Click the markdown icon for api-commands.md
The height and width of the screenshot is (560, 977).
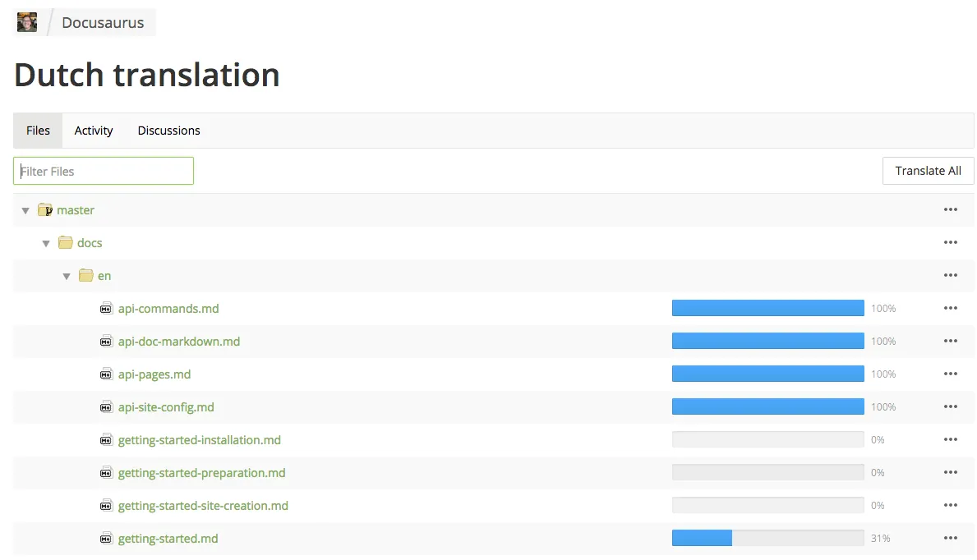(107, 309)
